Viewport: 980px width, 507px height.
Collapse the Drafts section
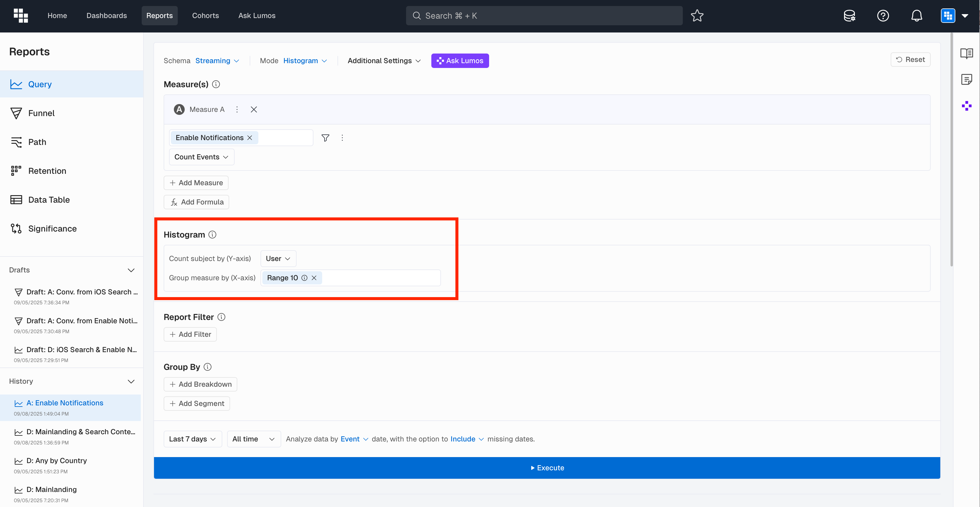pos(131,270)
